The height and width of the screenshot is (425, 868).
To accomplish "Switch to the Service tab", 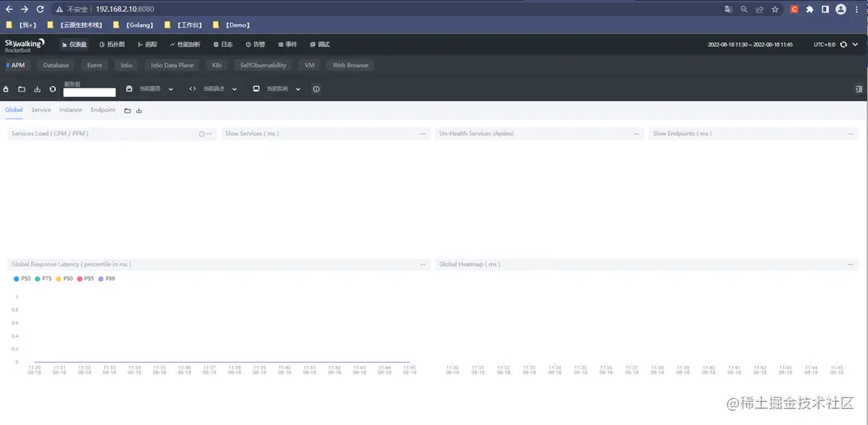I will coord(41,110).
